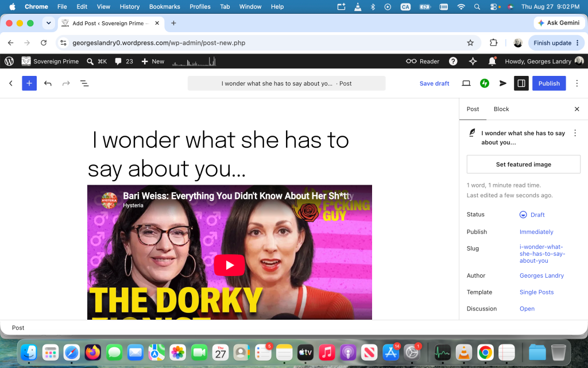This screenshot has width=588, height=368.
Task: Switch to the Post tab
Action: click(x=473, y=109)
